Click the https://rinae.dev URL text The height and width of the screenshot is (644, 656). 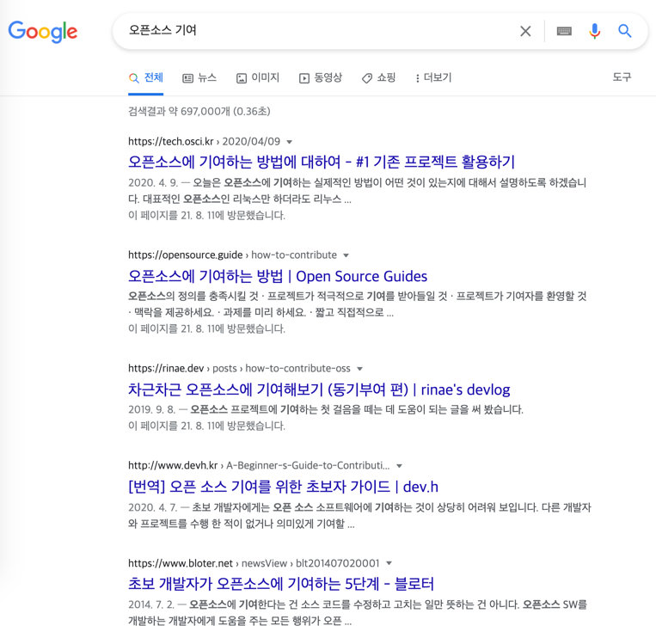[x=166, y=368]
